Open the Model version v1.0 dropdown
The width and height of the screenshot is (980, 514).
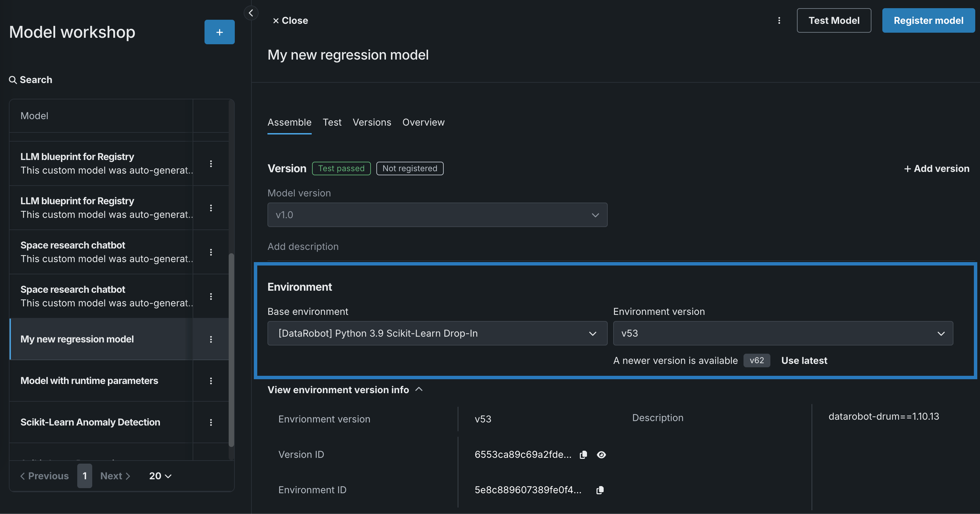tap(437, 215)
